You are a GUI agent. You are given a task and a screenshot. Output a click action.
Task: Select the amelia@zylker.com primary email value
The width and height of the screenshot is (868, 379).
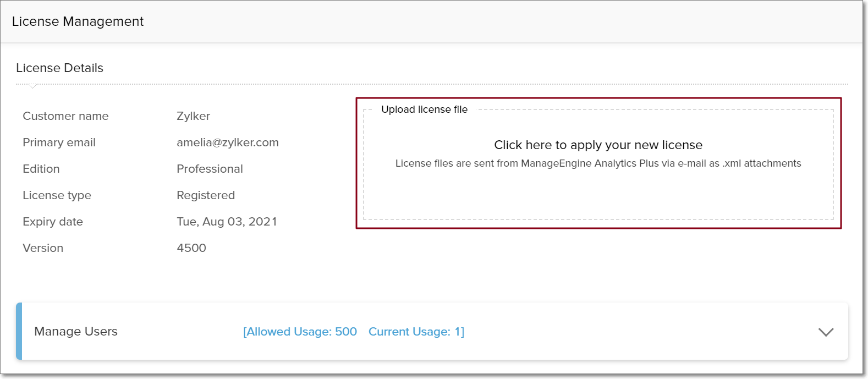tap(227, 142)
